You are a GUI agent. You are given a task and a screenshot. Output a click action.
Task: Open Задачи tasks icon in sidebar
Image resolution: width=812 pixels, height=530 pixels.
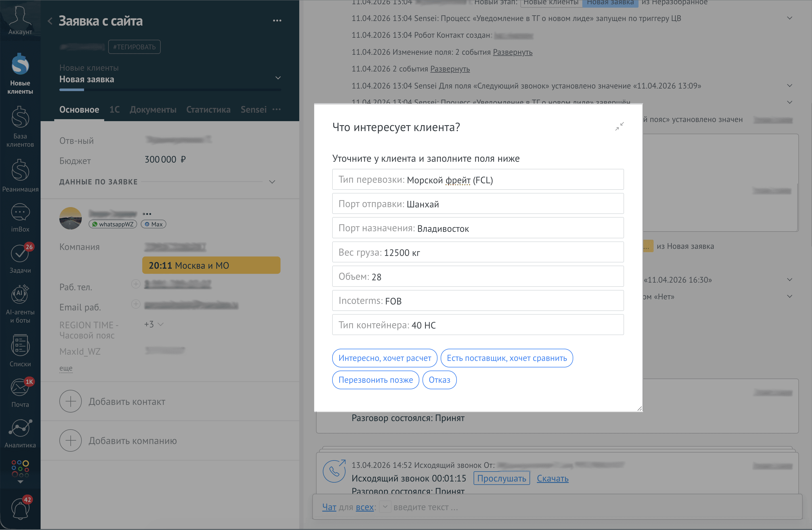click(20, 258)
